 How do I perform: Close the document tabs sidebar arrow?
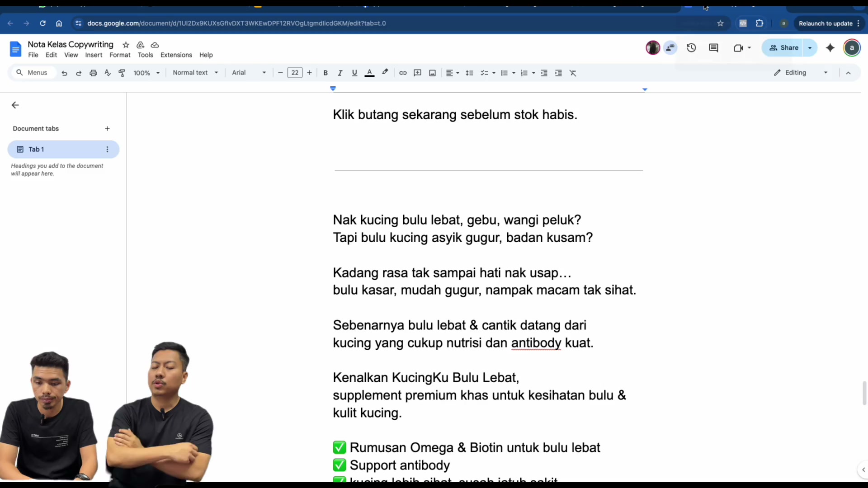(x=15, y=105)
